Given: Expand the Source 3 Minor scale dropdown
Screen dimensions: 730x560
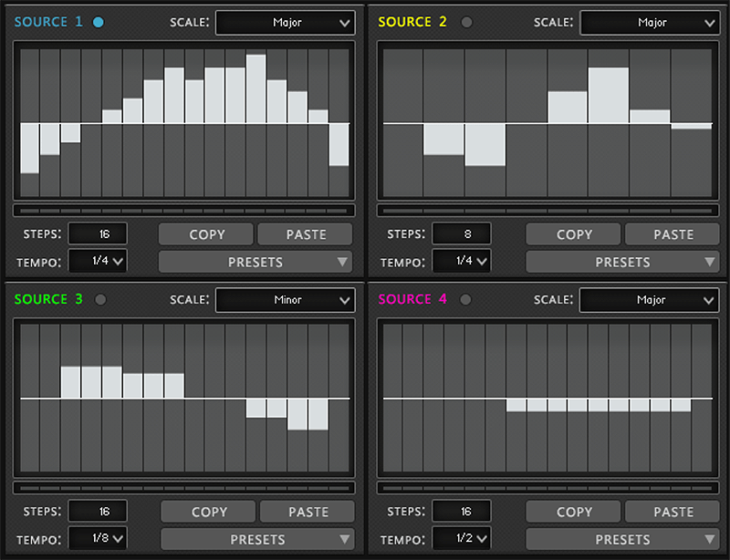Looking at the screenshot, I should coord(285,299).
